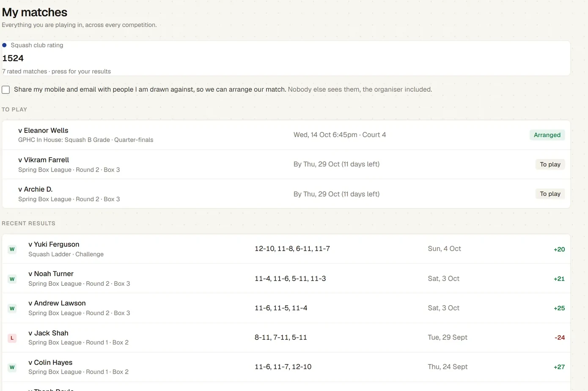Open result v Yuki Ferguson
Viewport: 588px width, 391px height.
click(x=286, y=249)
